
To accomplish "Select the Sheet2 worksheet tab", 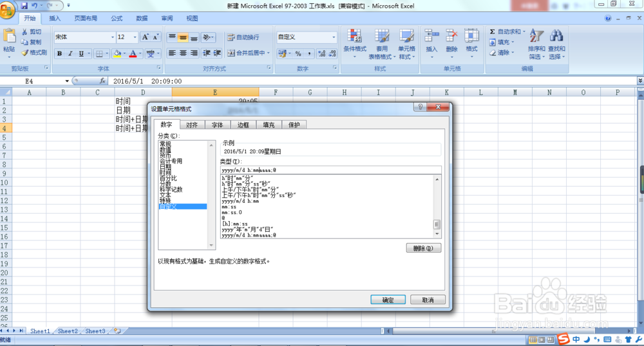I will pyautogui.click(x=68, y=331).
